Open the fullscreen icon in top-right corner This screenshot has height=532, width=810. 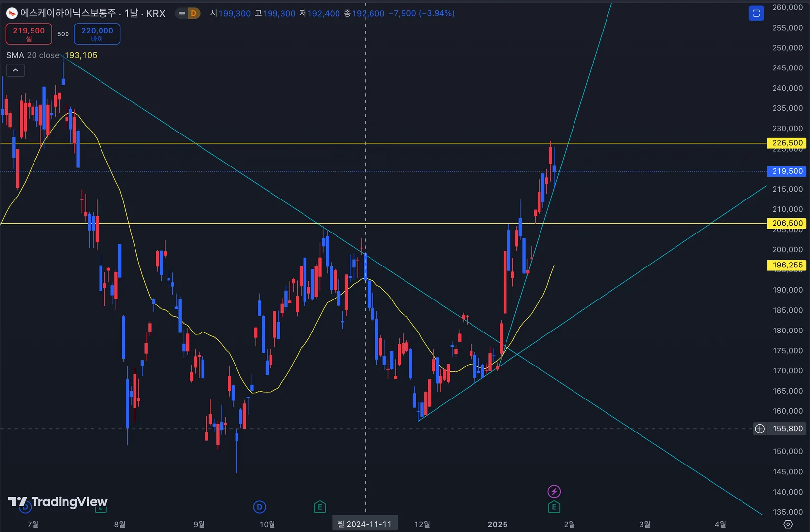[756, 13]
